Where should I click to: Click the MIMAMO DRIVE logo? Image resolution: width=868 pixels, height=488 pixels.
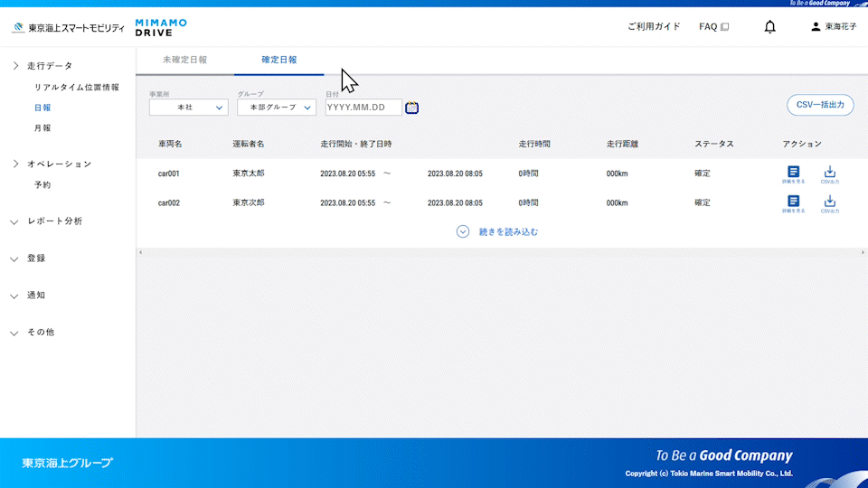coord(161,28)
